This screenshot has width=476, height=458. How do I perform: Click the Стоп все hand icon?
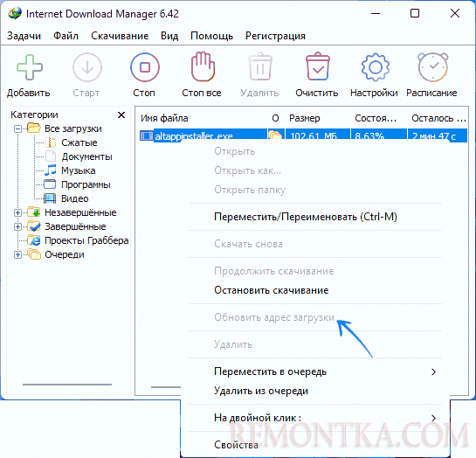203,66
